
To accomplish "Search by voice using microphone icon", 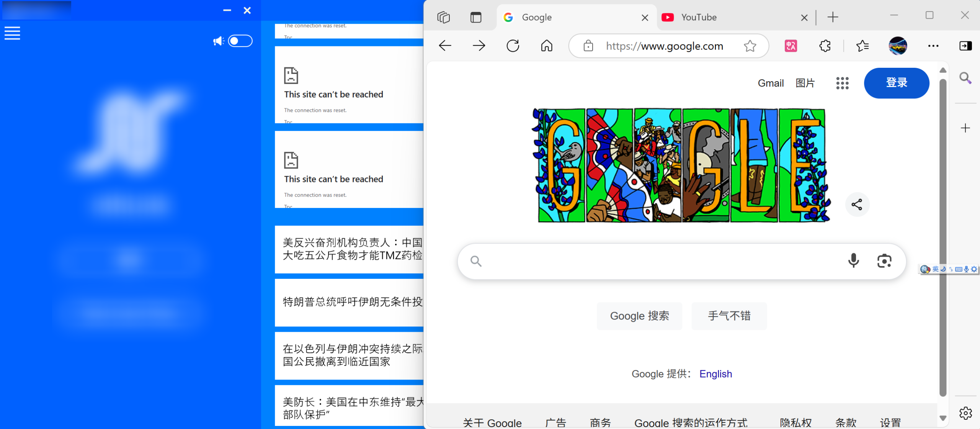I will (853, 261).
